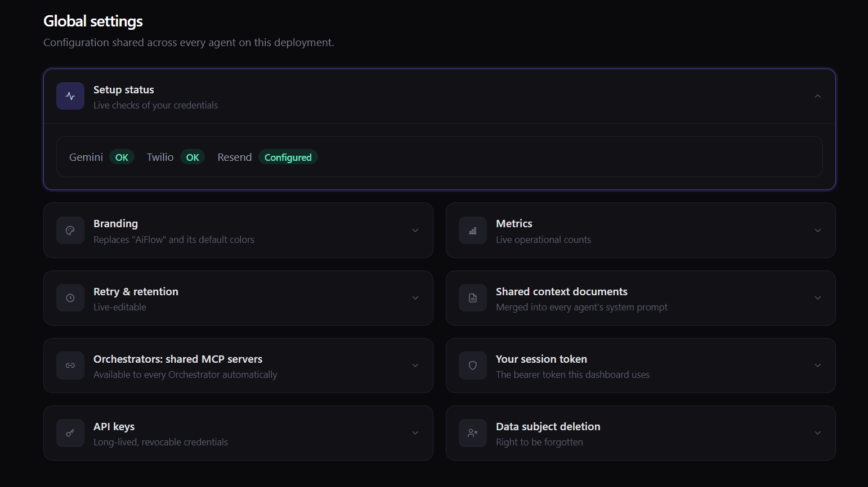Viewport: 868px width, 487px height.
Task: Click the shared MCP servers link icon
Action: click(70, 366)
